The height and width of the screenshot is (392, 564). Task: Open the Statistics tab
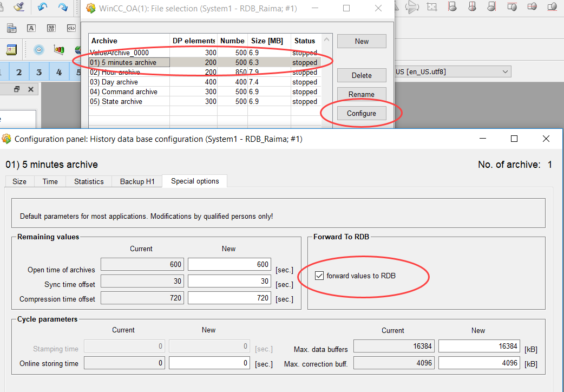coord(89,181)
